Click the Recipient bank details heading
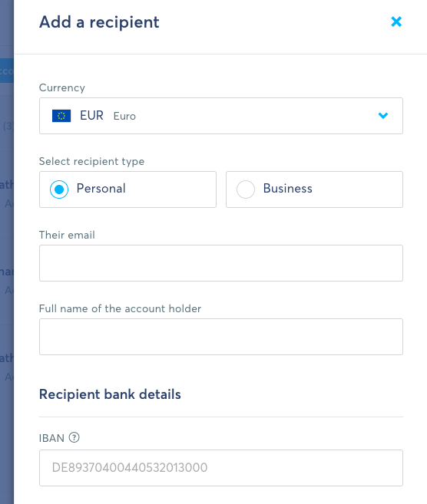Viewport: 427px width, 504px height. 110,394
